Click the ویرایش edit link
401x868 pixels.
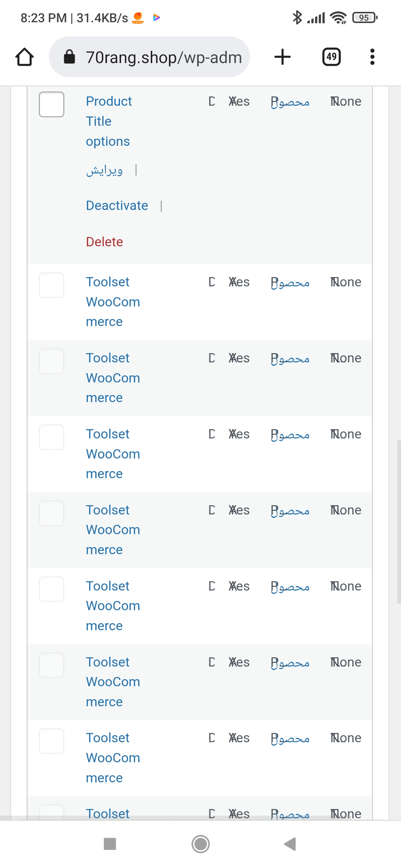[x=104, y=170]
